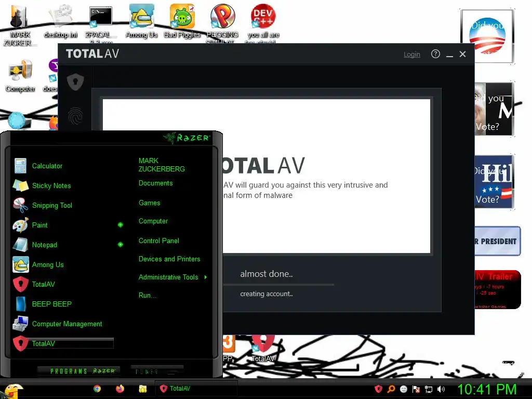Open Action Center flag tray icon
The height and width of the screenshot is (399, 532).
(416, 389)
